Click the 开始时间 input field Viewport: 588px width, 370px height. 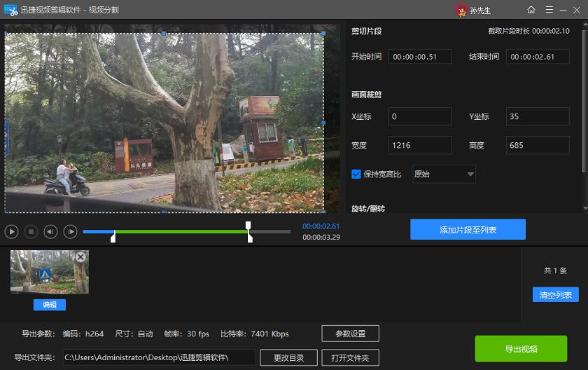420,57
